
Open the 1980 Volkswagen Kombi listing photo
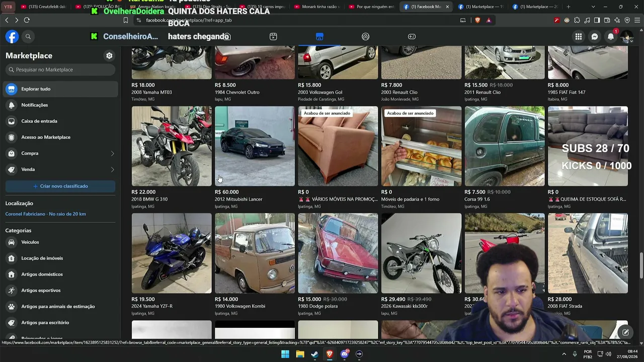255,253
